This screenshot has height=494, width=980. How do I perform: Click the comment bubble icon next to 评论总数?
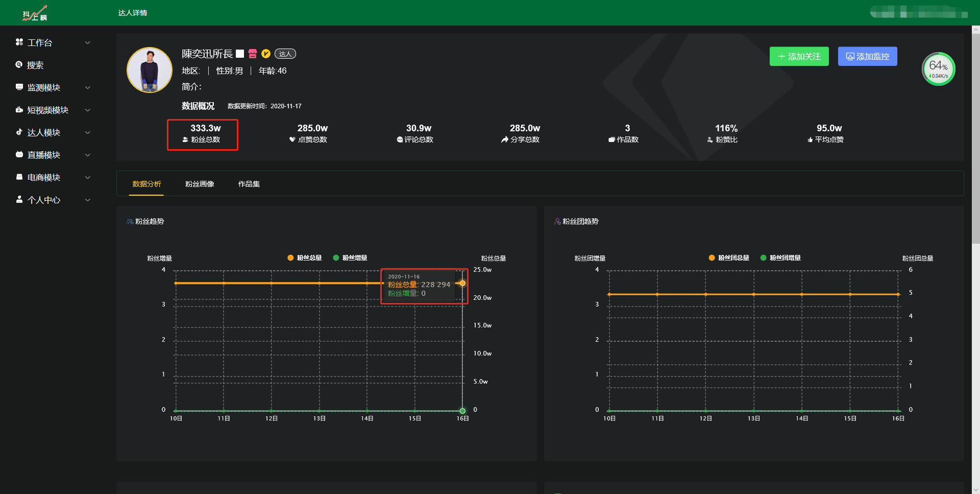click(400, 139)
